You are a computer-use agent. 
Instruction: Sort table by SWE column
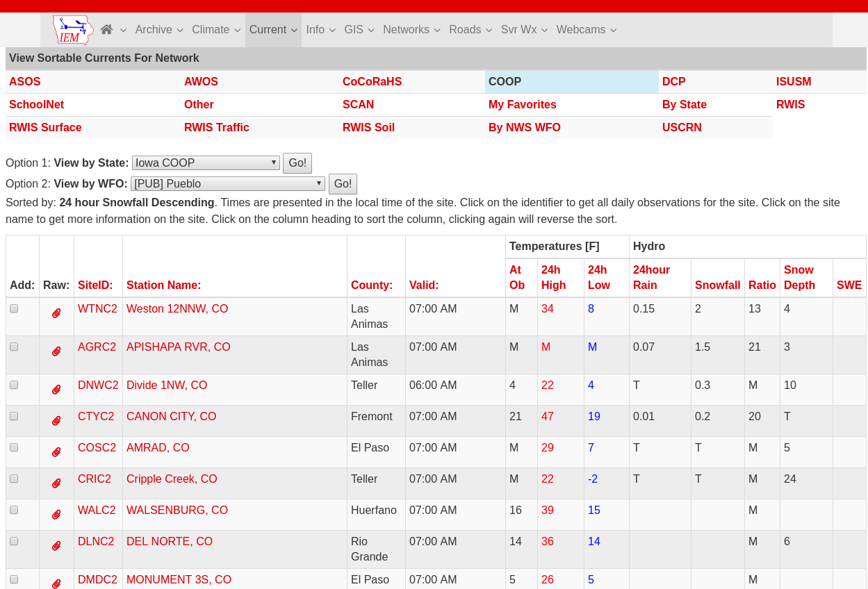click(849, 285)
